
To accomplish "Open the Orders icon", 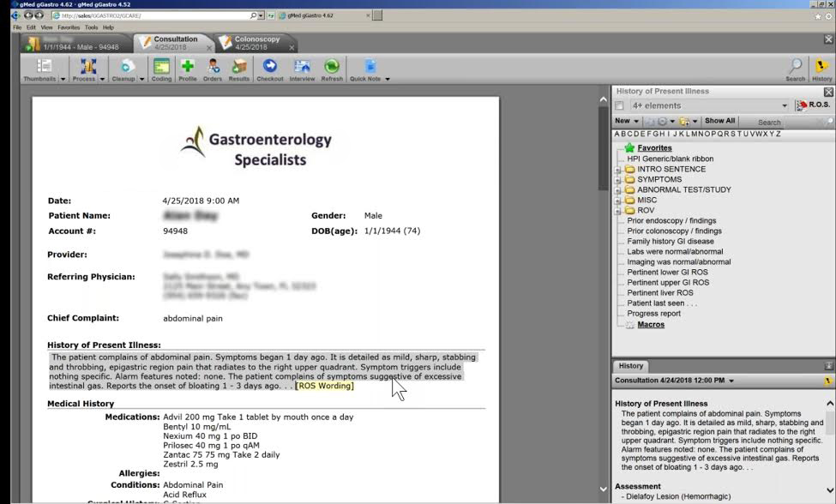I will coord(213,66).
